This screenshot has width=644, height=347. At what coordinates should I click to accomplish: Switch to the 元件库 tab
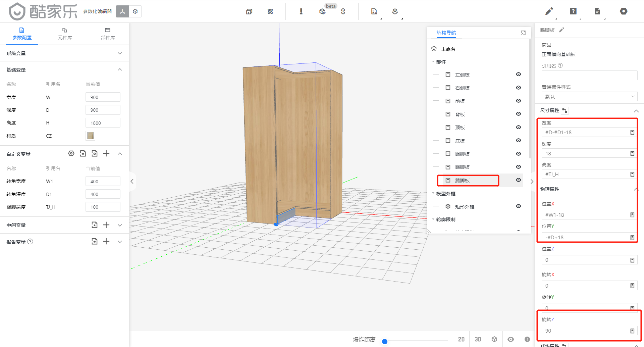point(65,34)
